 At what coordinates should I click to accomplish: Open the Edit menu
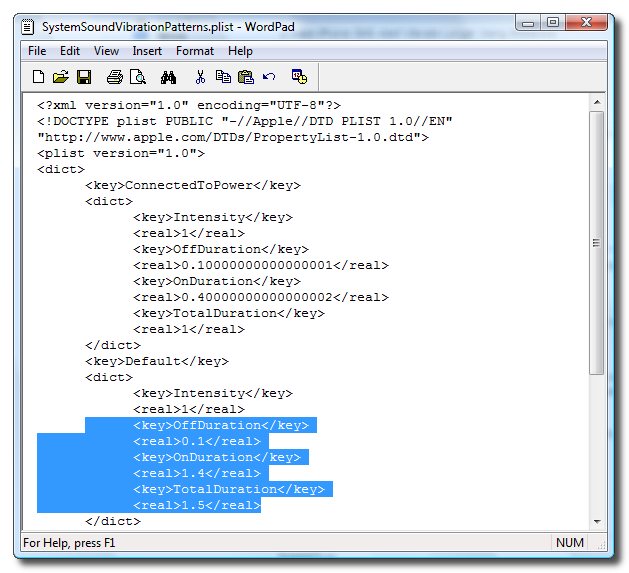point(69,51)
